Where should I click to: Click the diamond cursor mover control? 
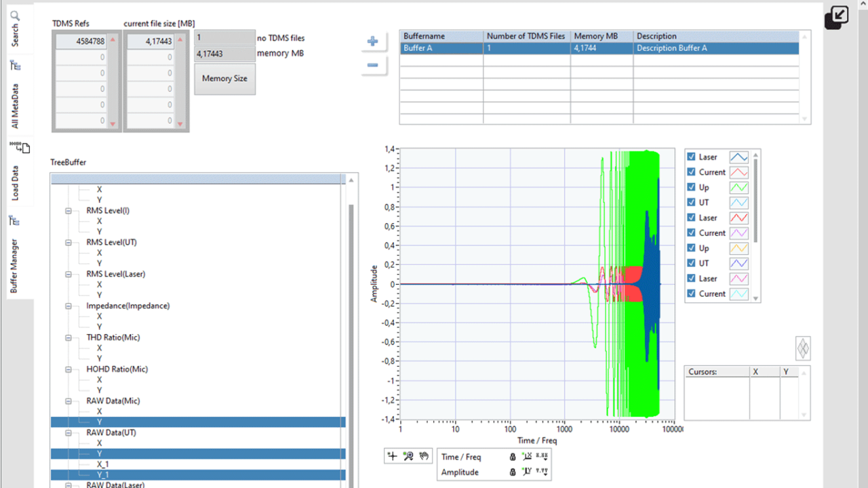click(x=803, y=348)
